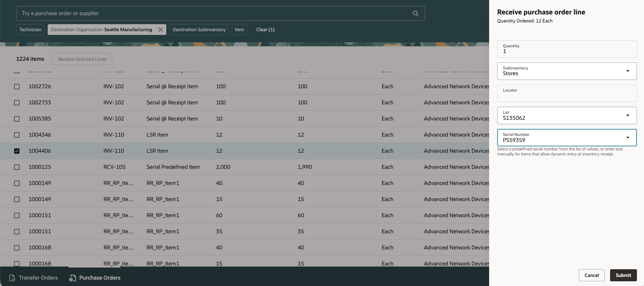Check the box for 1000149 quantity 15
The width and height of the screenshot is (644, 286).
(x=17, y=199)
